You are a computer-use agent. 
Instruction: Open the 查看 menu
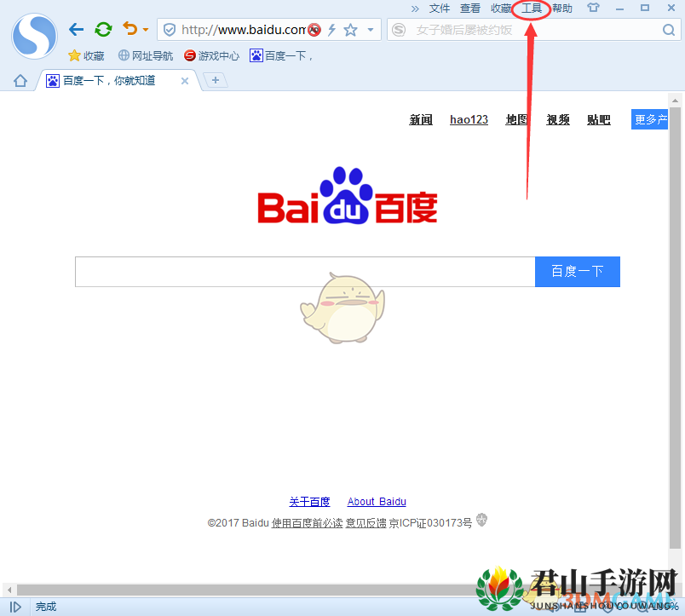[x=470, y=9]
